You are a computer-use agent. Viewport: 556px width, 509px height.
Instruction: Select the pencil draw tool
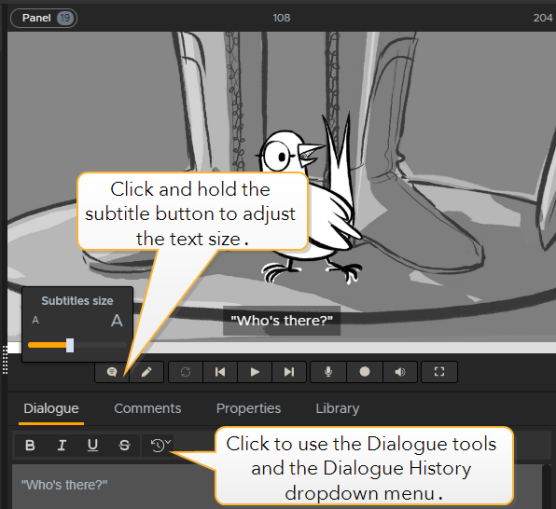[146, 372]
